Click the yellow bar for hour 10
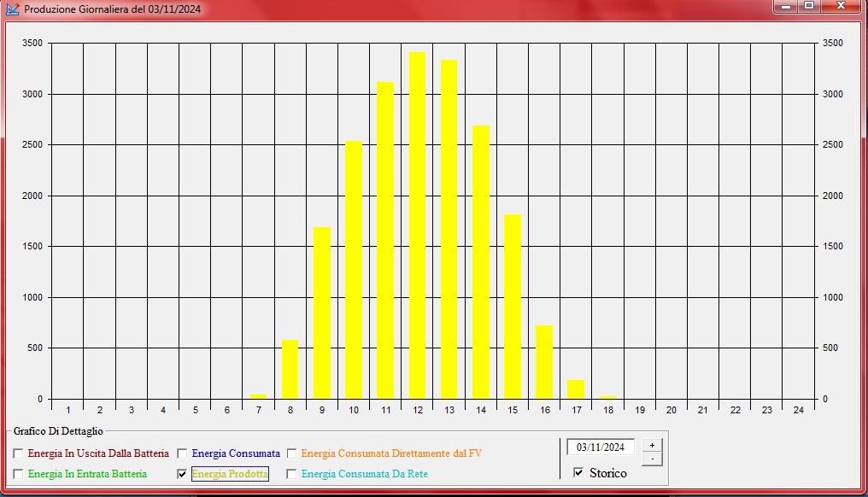 (x=354, y=269)
